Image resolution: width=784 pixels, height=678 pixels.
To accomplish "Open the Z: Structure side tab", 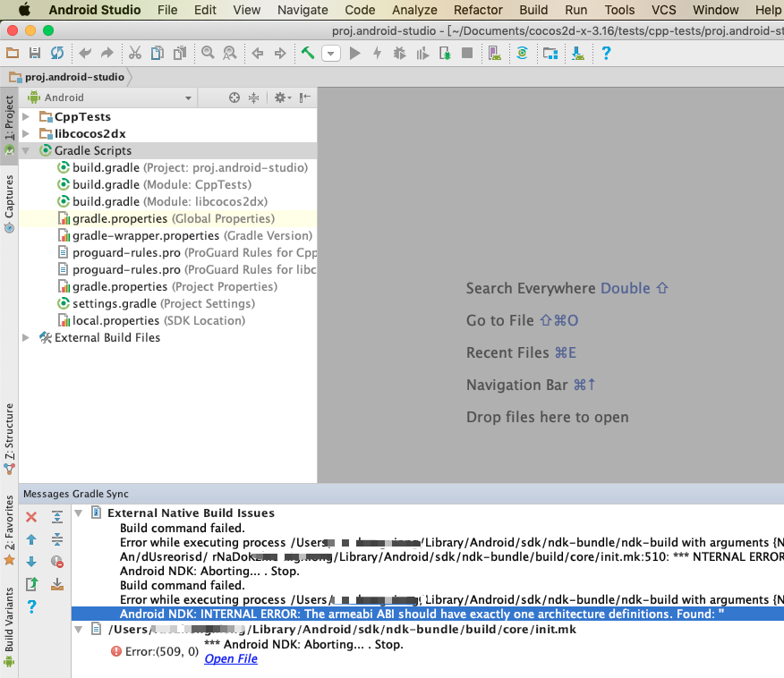I will (9, 438).
